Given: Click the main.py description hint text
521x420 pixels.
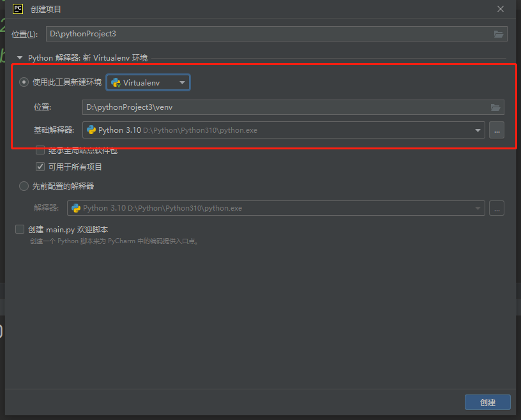Looking at the screenshot, I should [114, 241].
